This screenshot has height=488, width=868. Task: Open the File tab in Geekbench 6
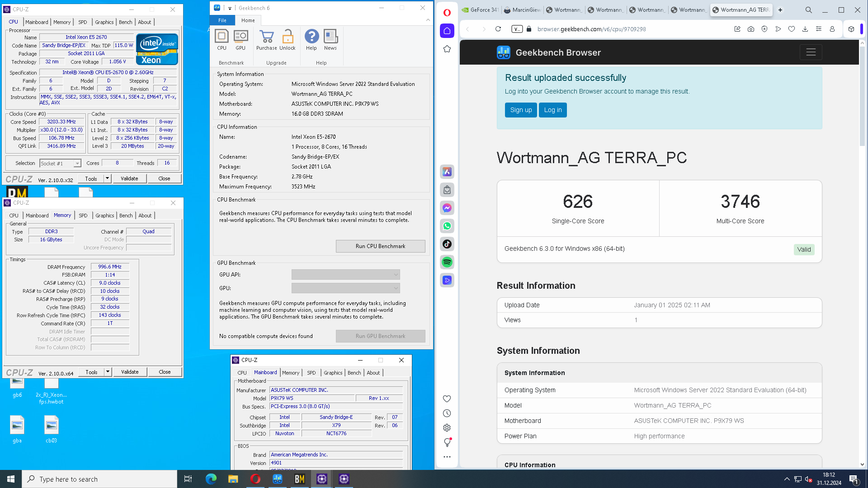[222, 20]
